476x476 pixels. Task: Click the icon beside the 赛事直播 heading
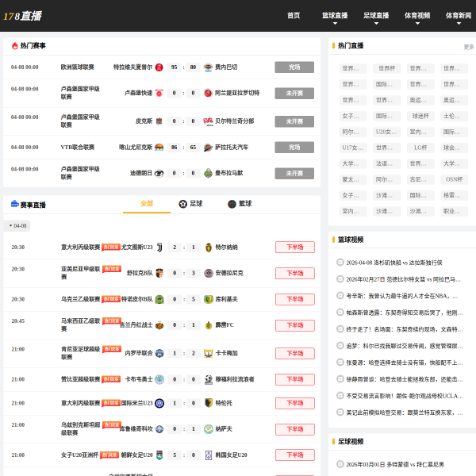(14, 205)
